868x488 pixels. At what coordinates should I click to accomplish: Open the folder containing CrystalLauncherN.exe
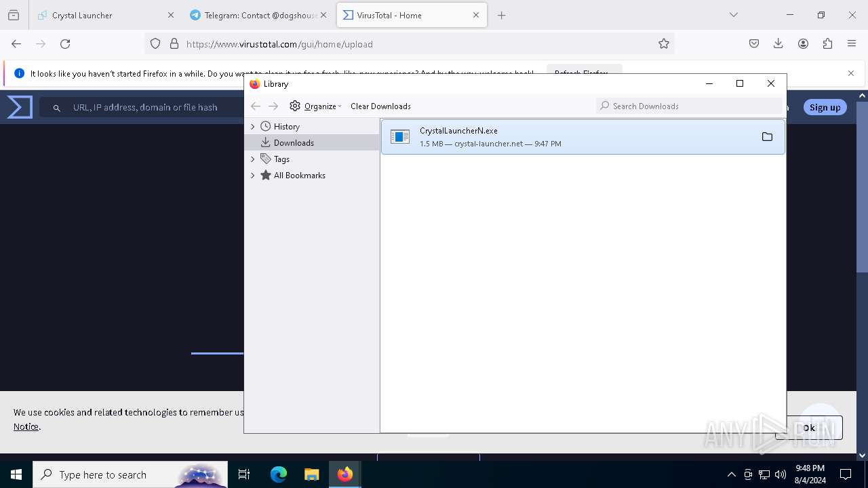click(767, 137)
